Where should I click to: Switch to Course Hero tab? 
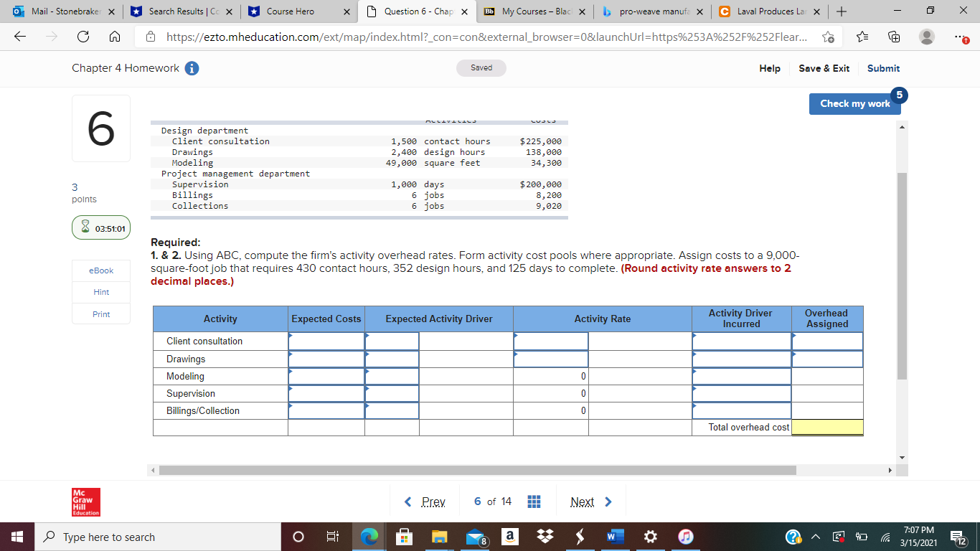pyautogui.click(x=298, y=11)
